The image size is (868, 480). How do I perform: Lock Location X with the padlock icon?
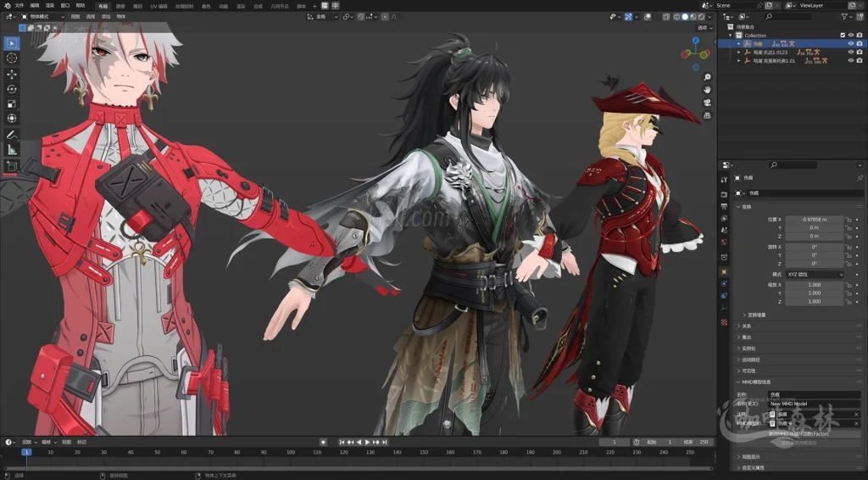tap(849, 220)
